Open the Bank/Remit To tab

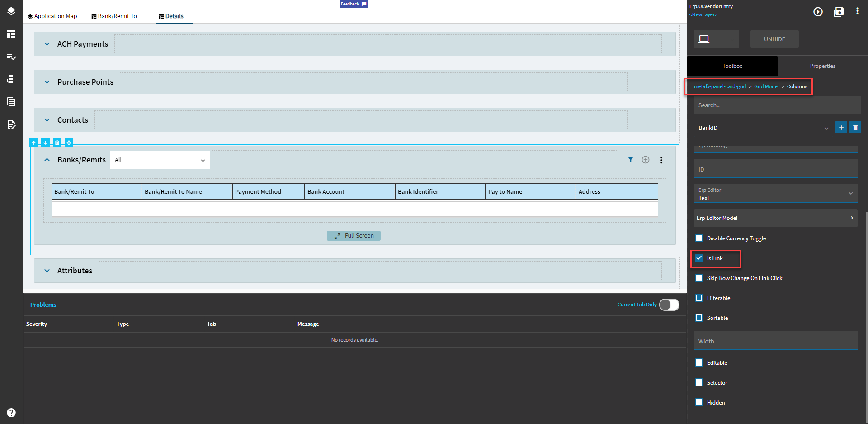click(114, 16)
